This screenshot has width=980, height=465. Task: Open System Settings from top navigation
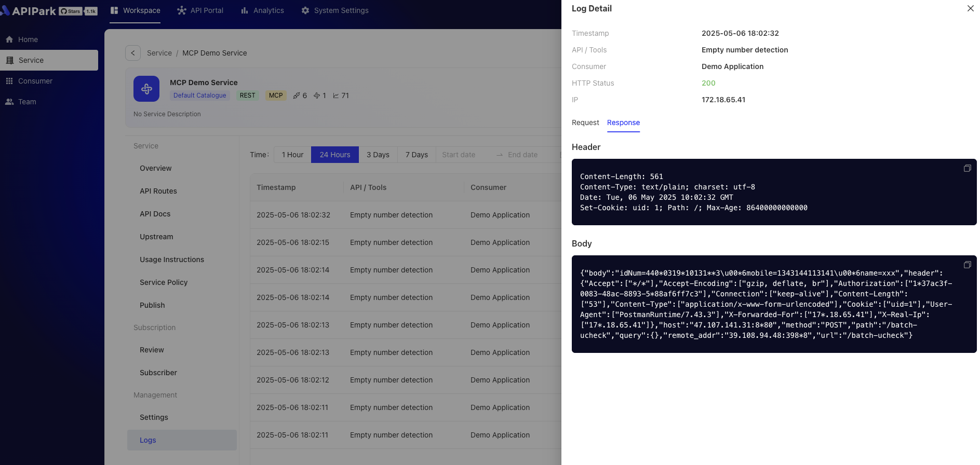[335, 10]
